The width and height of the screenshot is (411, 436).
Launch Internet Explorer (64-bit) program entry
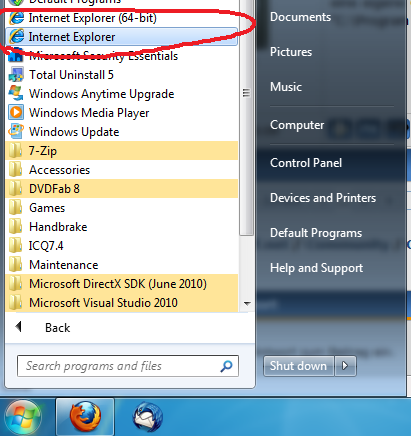pyautogui.click(x=122, y=18)
